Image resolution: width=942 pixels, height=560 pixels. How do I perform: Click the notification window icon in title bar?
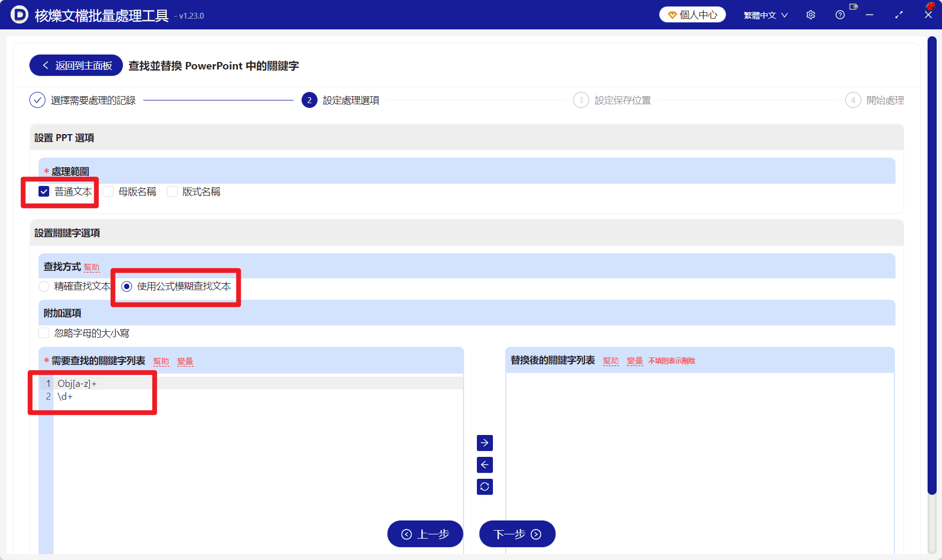tap(853, 7)
